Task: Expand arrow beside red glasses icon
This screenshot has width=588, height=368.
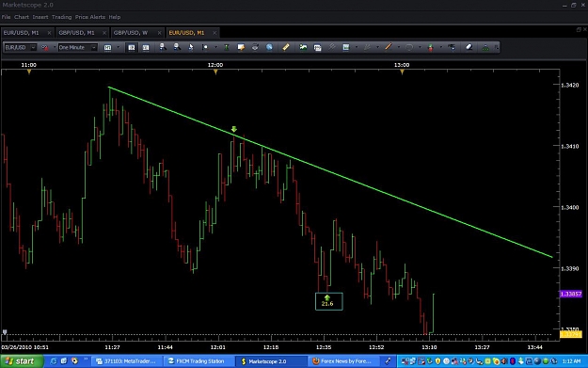Action: point(55,47)
